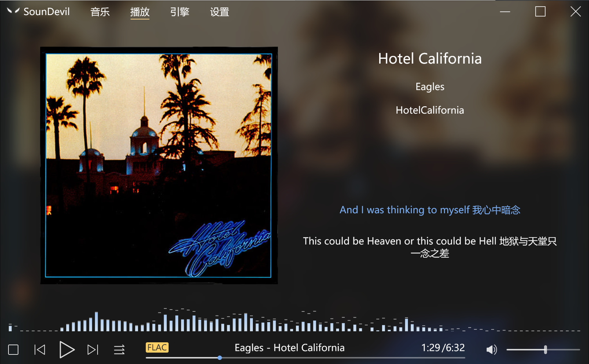Viewport: 589px width, 364px height.
Task: Open the 设置 menu
Action: (220, 12)
